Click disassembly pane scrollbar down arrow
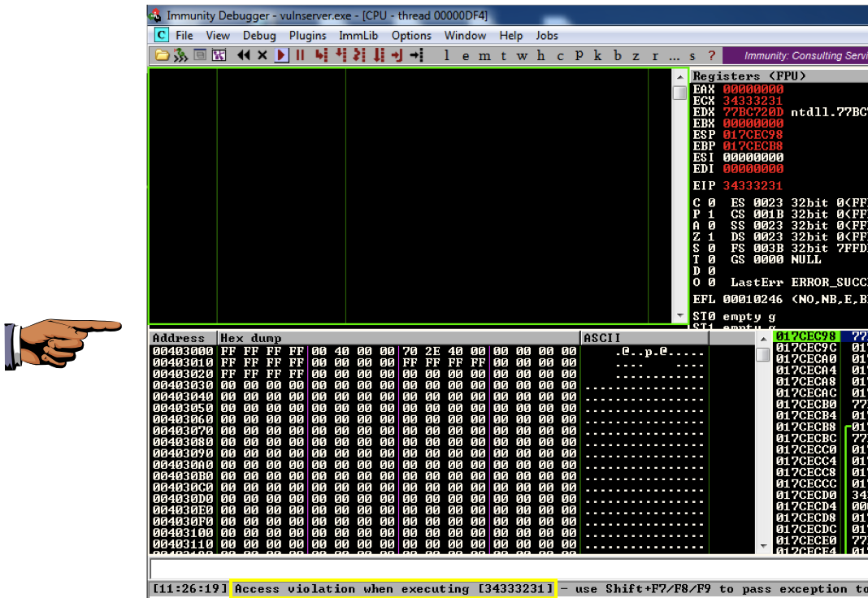The width and height of the screenshot is (868, 598). click(x=680, y=316)
